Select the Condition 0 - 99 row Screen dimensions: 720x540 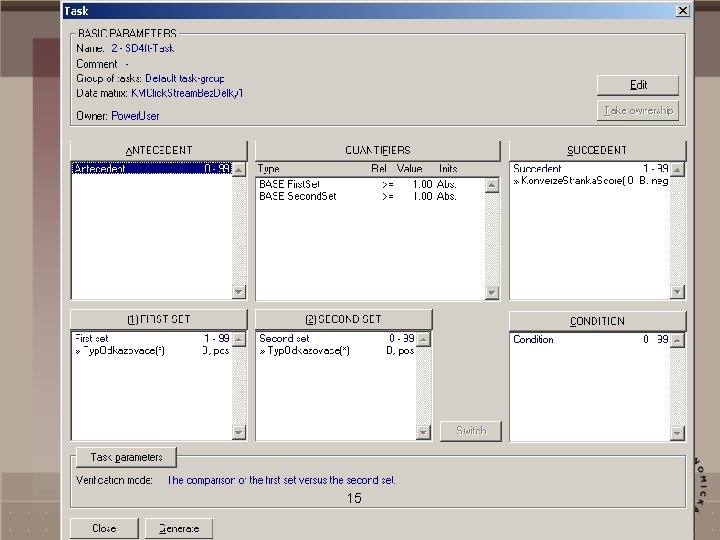click(591, 339)
